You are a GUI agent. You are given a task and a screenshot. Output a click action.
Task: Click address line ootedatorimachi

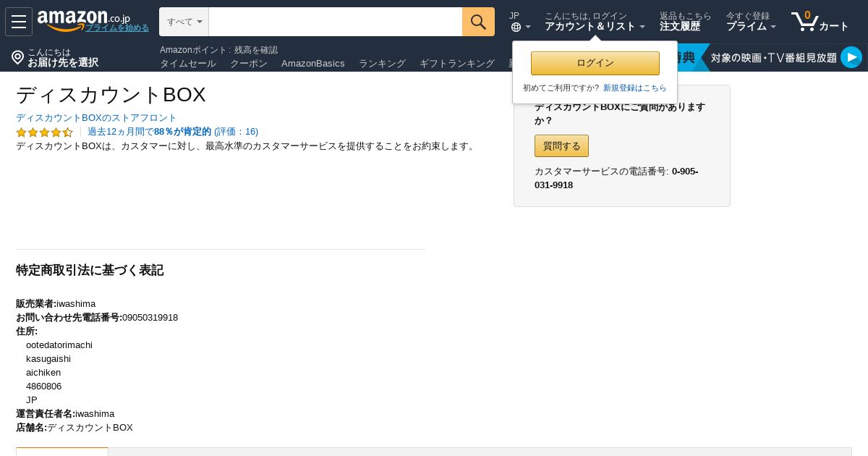pos(59,345)
